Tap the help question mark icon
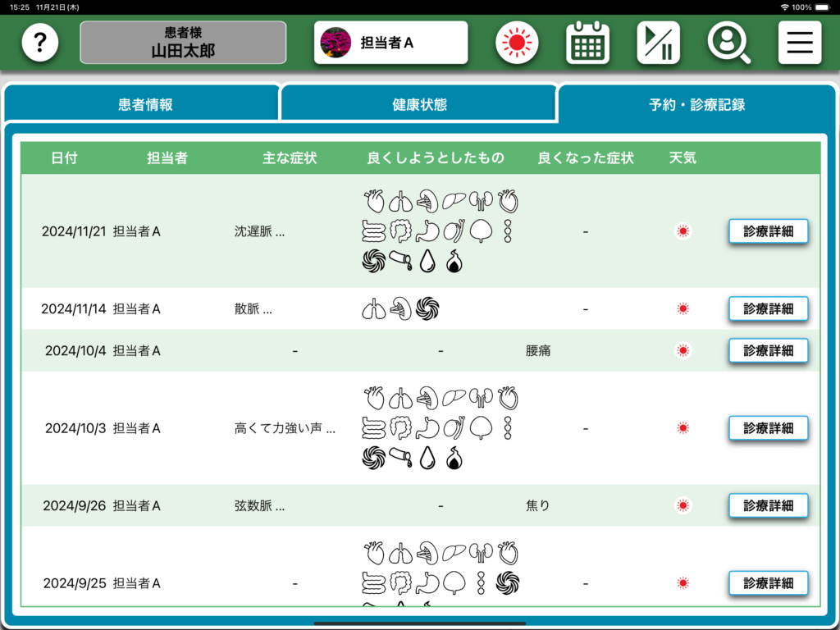The image size is (840, 630). click(40, 43)
